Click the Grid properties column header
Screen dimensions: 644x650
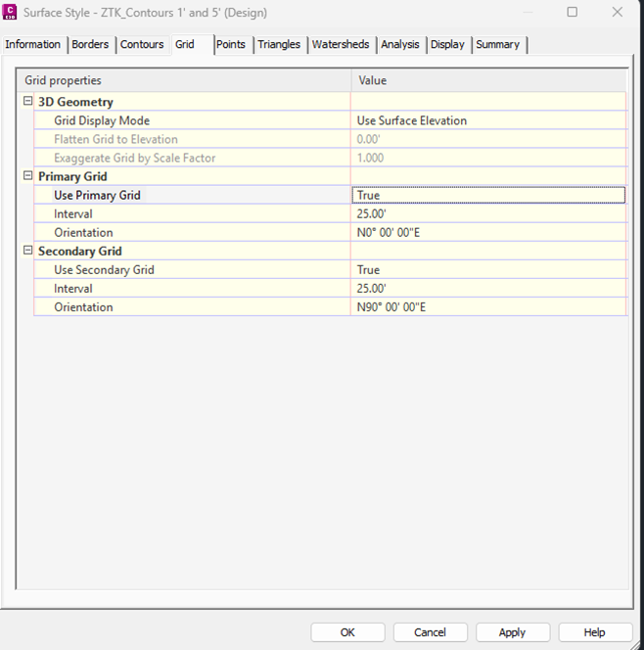point(184,80)
